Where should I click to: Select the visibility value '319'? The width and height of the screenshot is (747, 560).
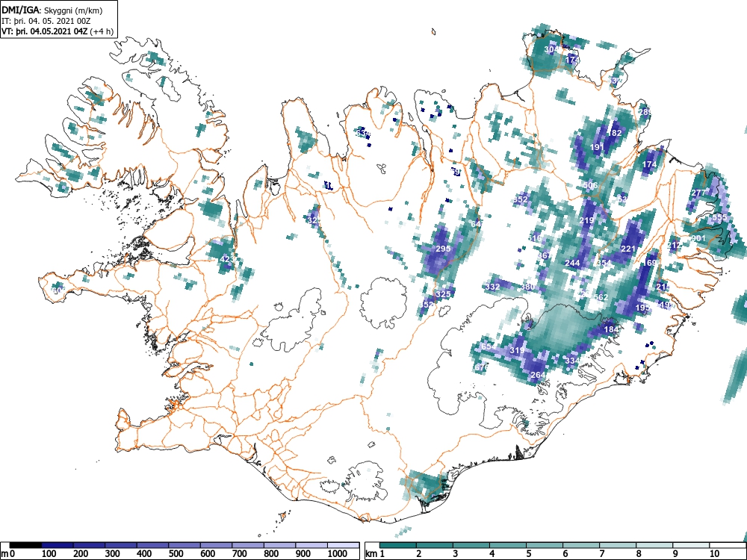(517, 350)
